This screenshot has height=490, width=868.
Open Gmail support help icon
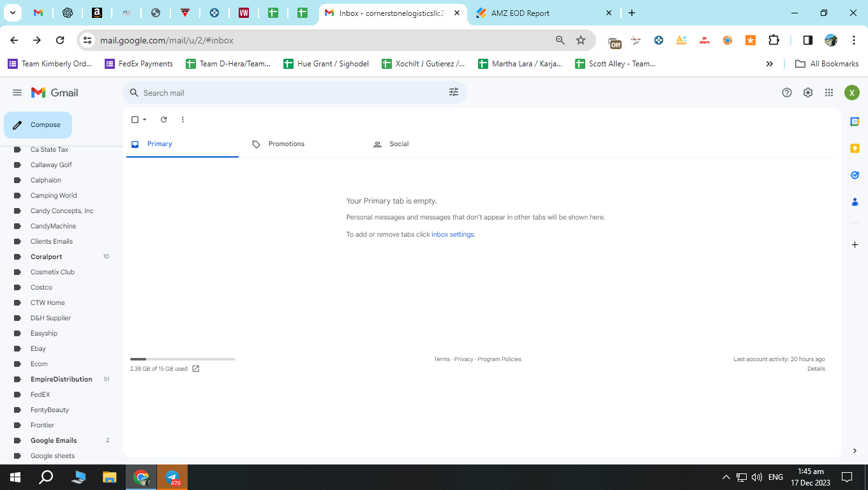point(787,93)
